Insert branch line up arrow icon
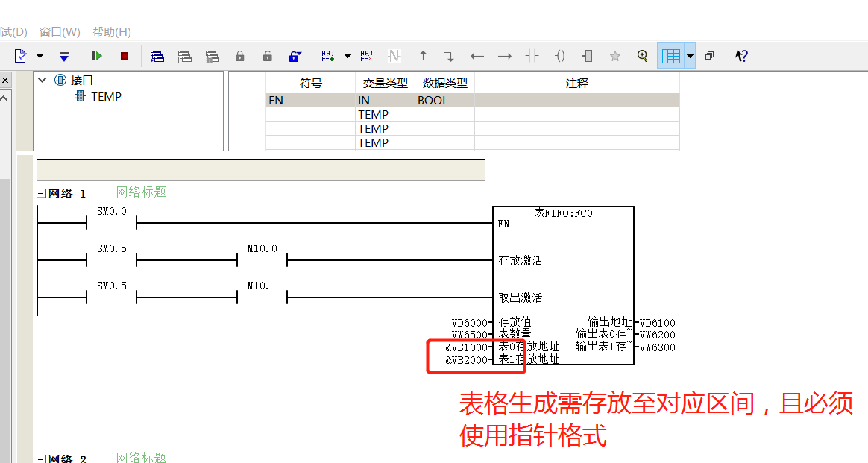868x463 pixels. pyautogui.click(x=422, y=56)
